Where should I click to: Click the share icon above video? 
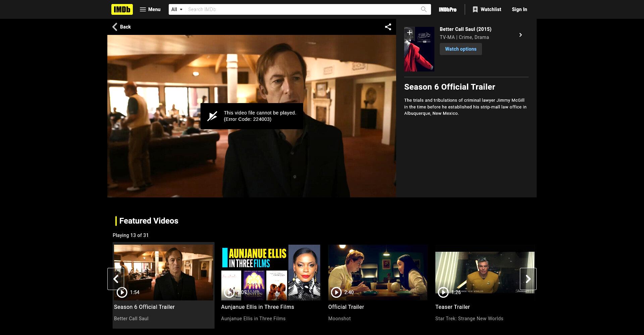pyautogui.click(x=388, y=27)
